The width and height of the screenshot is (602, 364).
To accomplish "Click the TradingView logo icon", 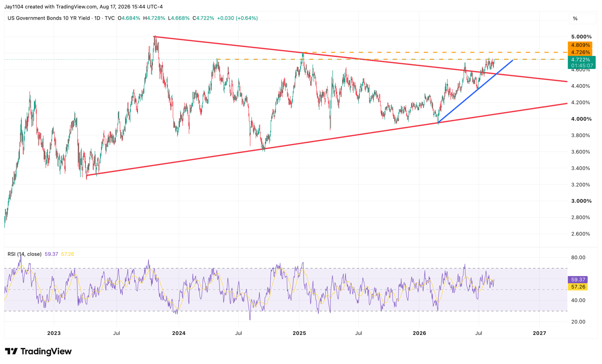I will click(x=11, y=351).
